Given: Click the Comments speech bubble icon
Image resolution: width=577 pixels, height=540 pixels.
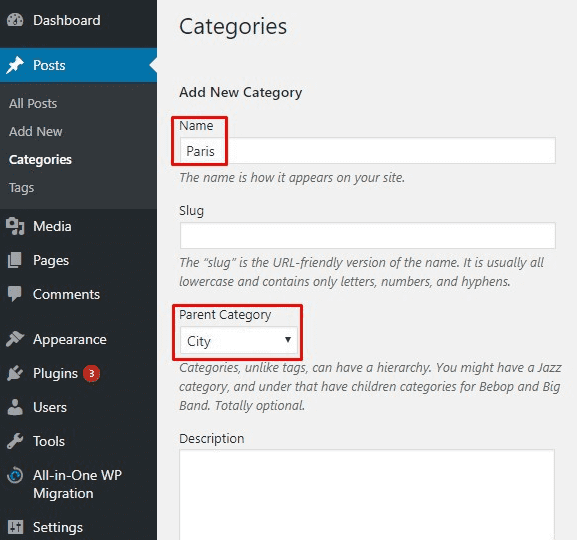Looking at the screenshot, I should click(15, 294).
